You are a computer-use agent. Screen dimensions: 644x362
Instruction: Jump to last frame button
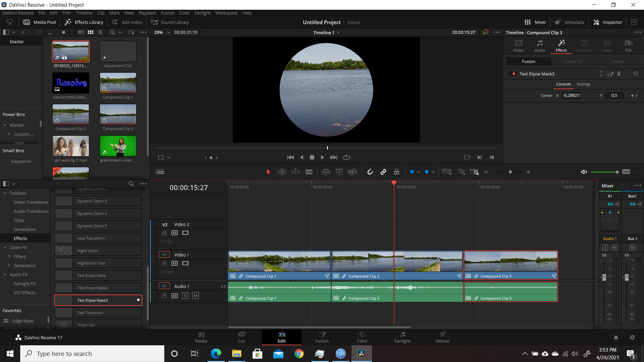coord(334,157)
